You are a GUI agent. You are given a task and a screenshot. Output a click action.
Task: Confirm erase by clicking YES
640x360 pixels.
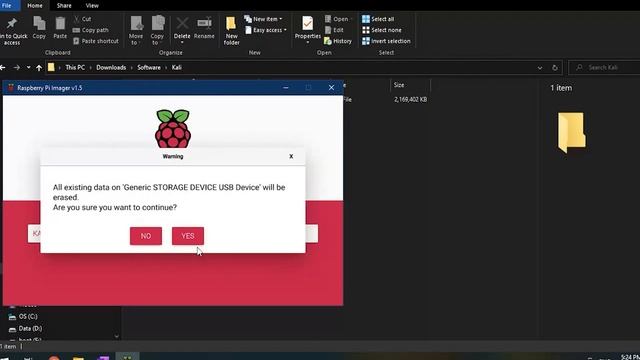[x=188, y=236]
